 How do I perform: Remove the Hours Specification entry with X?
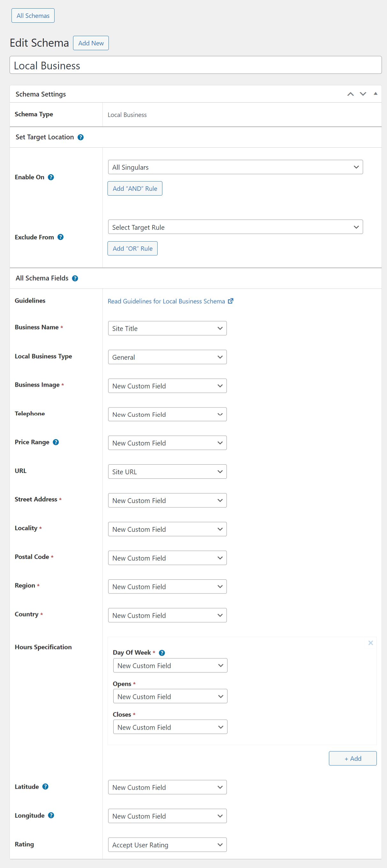pos(370,643)
